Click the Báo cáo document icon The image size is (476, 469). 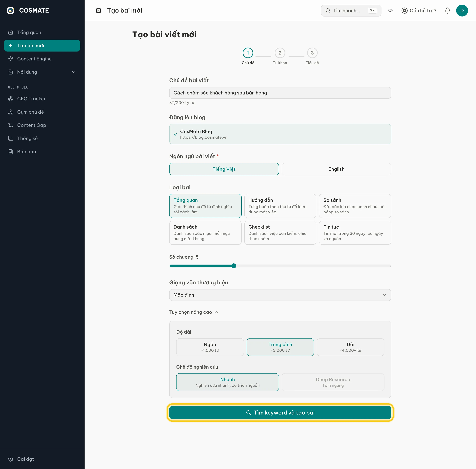(x=11, y=152)
